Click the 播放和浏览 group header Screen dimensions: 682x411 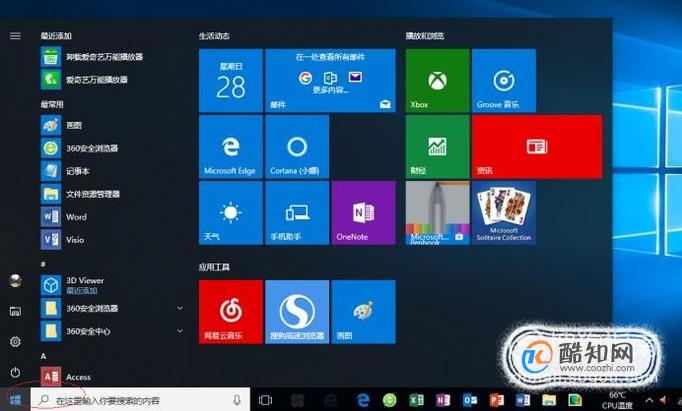(x=425, y=36)
